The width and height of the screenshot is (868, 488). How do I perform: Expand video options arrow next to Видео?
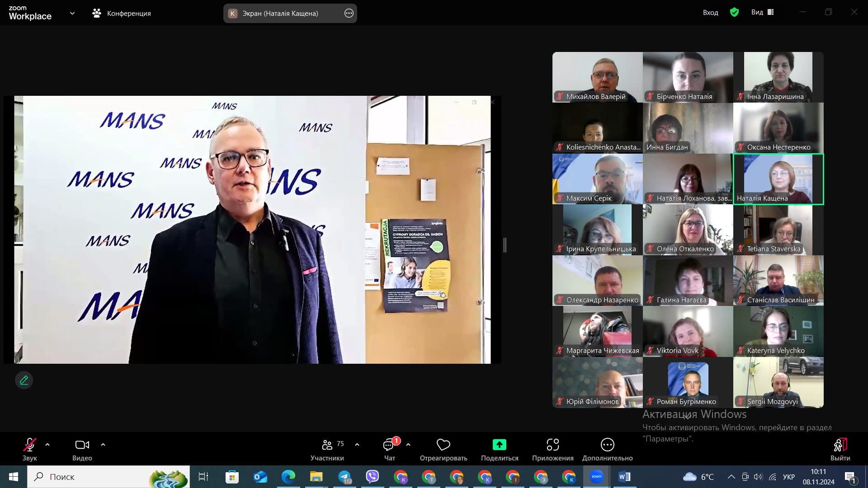pyautogui.click(x=103, y=445)
